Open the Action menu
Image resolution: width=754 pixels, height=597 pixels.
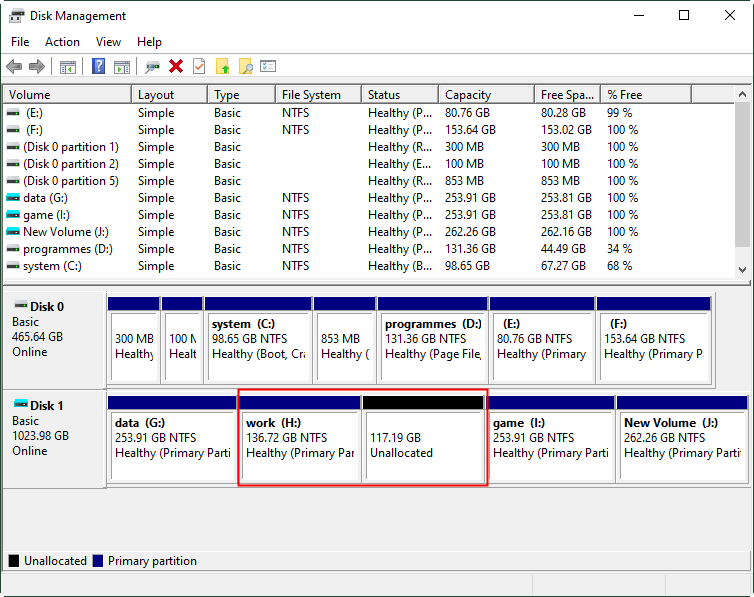pyautogui.click(x=63, y=42)
